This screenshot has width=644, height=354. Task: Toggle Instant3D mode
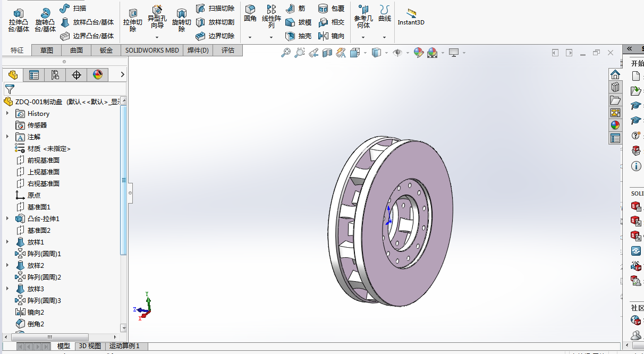(x=411, y=16)
